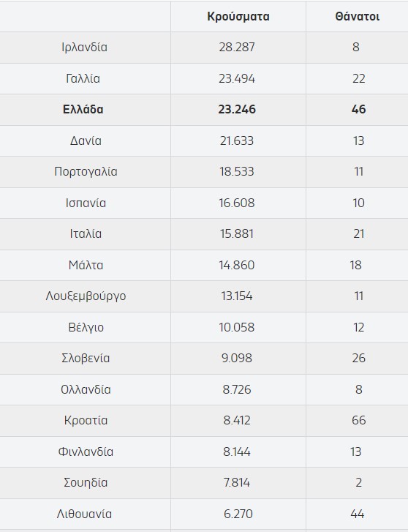The width and height of the screenshot is (408, 532).
Task: Click the Θάνατοι column header
Action: [357, 17]
